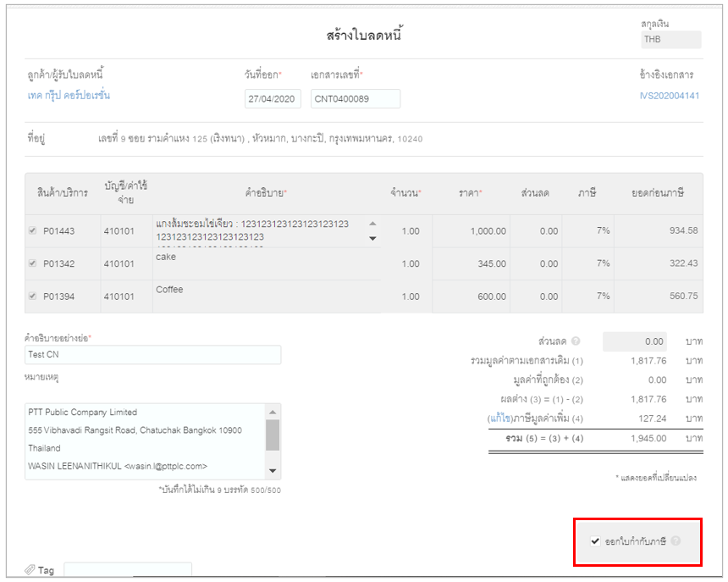Viewport: 728px width, 582px height.
Task: Click price cell 1,000.00
Action: pyautogui.click(x=471, y=230)
